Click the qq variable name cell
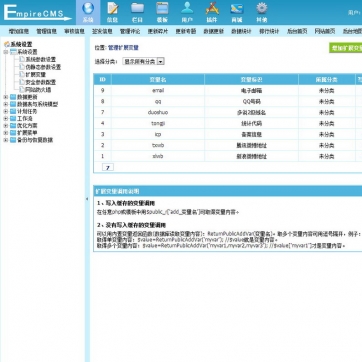362x362 pixels. pos(158,101)
